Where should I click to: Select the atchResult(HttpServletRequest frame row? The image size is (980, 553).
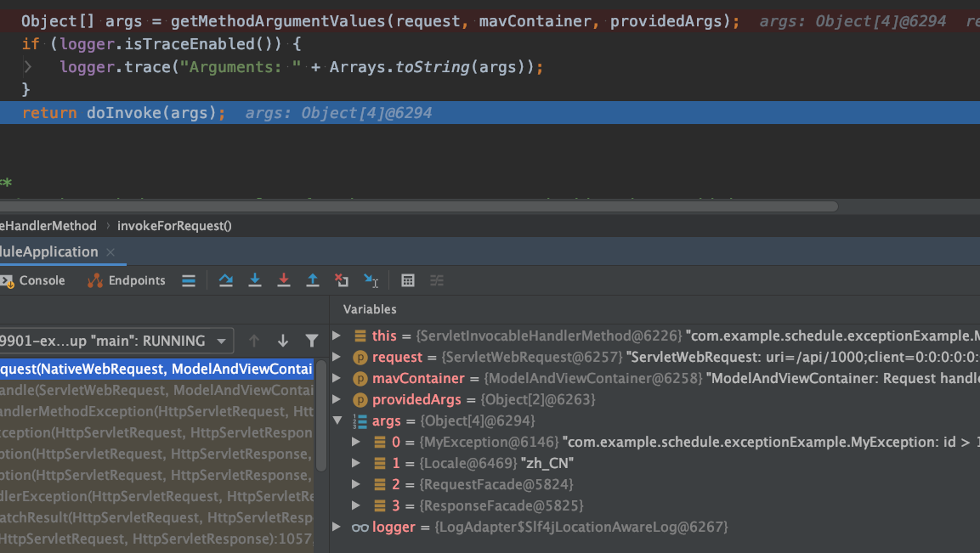pyautogui.click(x=156, y=517)
